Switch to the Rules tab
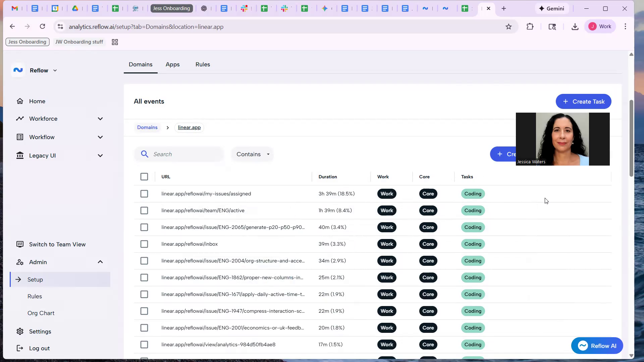The image size is (644, 362). pyautogui.click(x=203, y=64)
